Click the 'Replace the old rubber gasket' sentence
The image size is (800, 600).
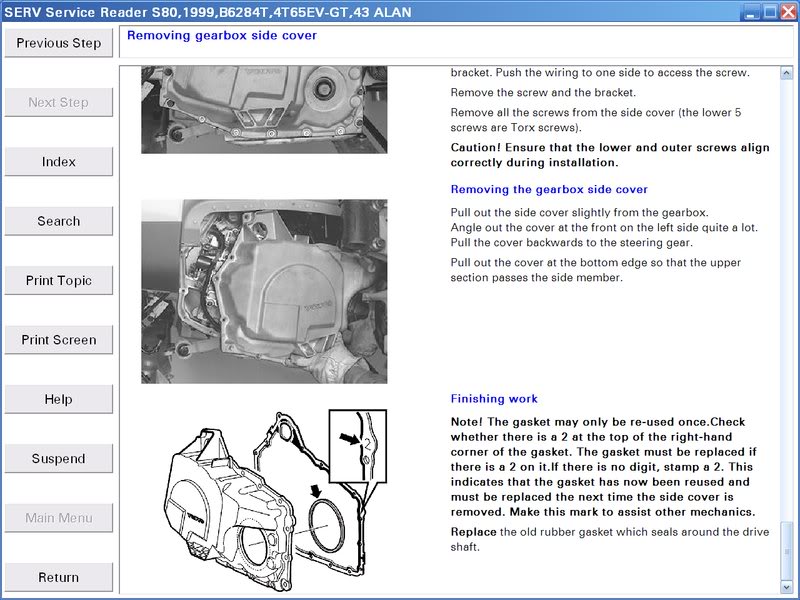610,539
